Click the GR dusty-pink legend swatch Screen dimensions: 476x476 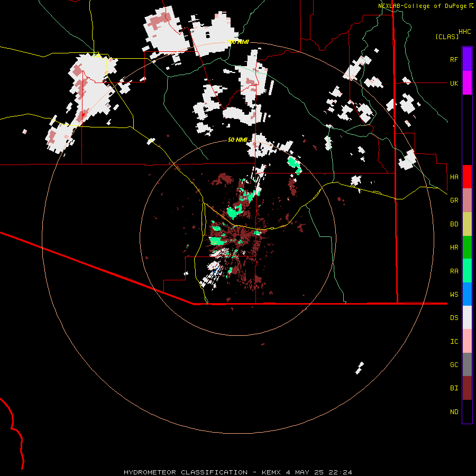click(x=467, y=200)
